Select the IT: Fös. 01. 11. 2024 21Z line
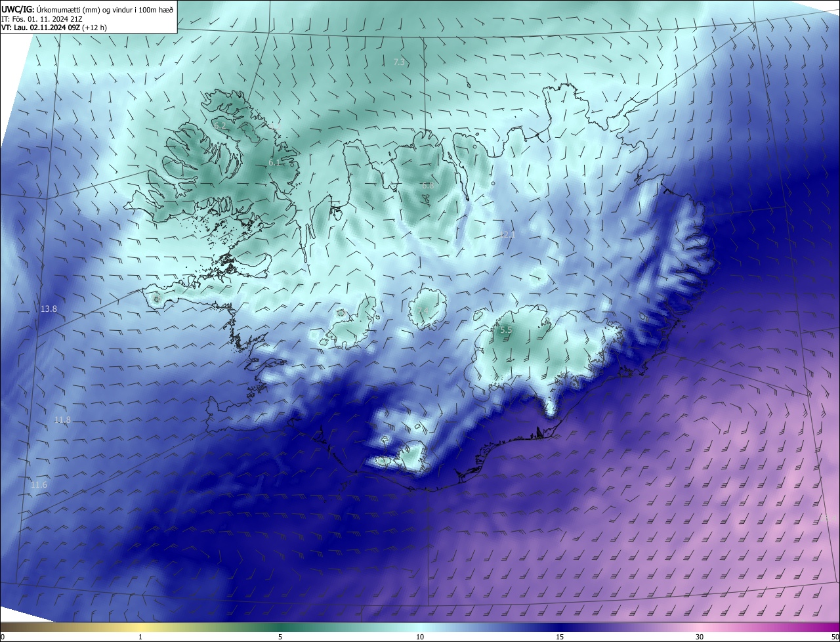 (42, 19)
